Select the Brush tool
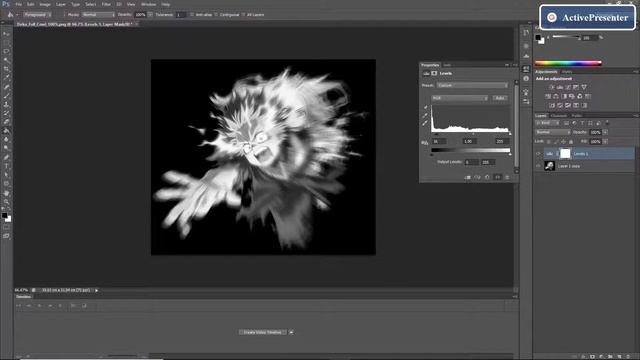 pos(6,96)
